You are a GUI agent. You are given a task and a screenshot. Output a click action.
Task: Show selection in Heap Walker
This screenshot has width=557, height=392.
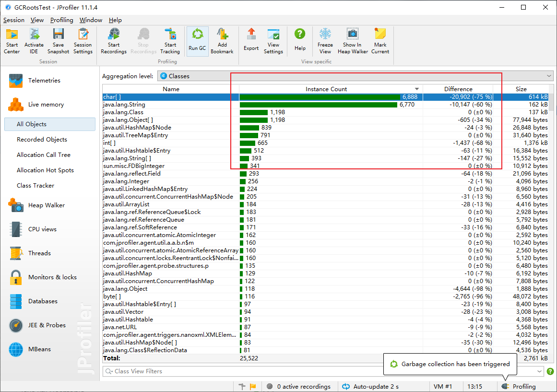353,41
